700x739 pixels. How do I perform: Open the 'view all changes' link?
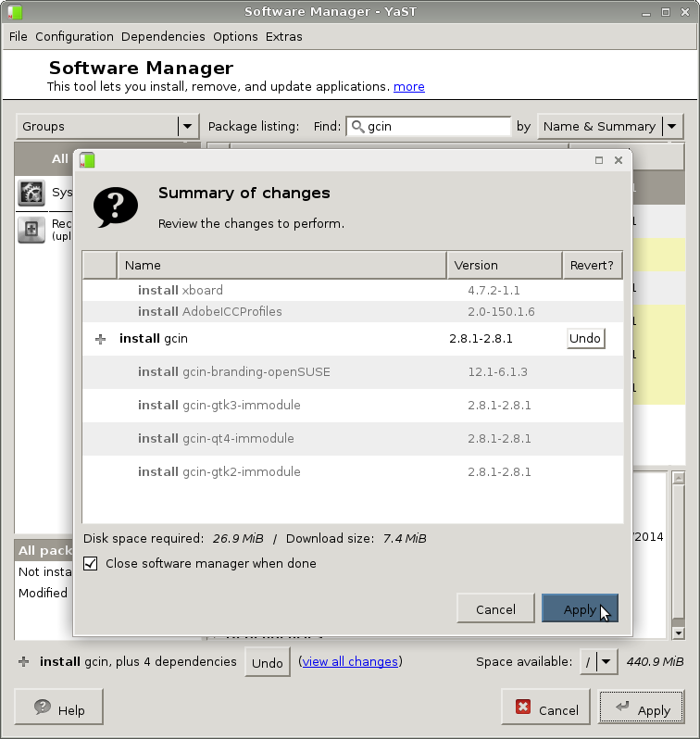tap(350, 662)
